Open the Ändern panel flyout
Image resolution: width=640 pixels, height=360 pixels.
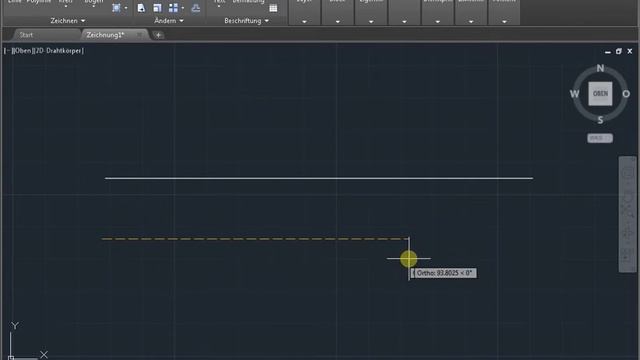pyautogui.click(x=169, y=20)
